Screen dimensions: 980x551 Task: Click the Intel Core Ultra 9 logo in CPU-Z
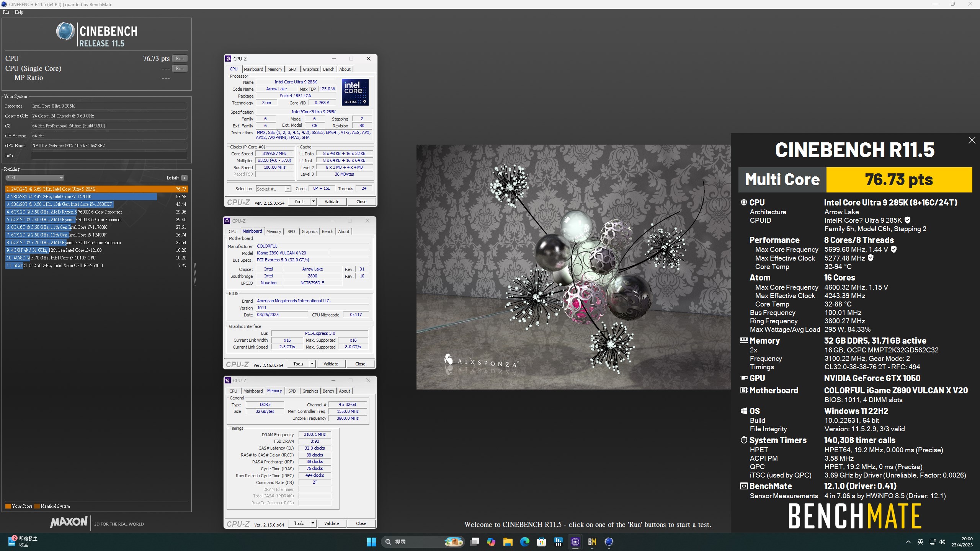[355, 92]
